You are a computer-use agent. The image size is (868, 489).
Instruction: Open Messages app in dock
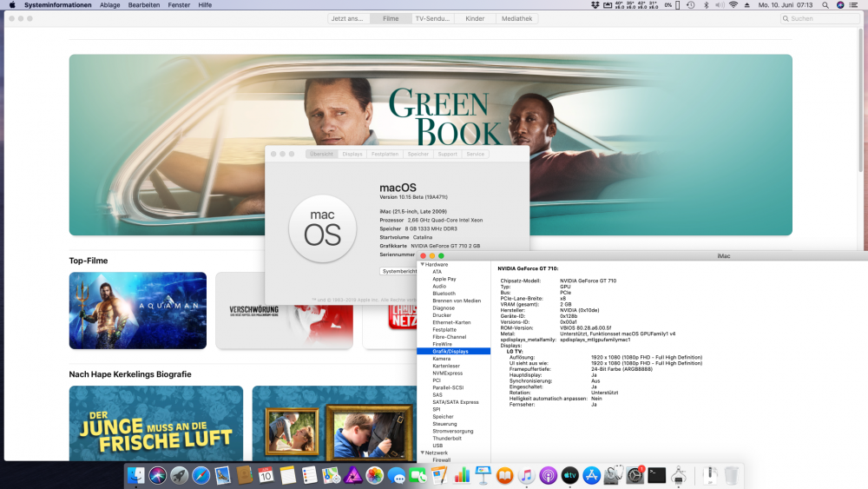coord(397,475)
